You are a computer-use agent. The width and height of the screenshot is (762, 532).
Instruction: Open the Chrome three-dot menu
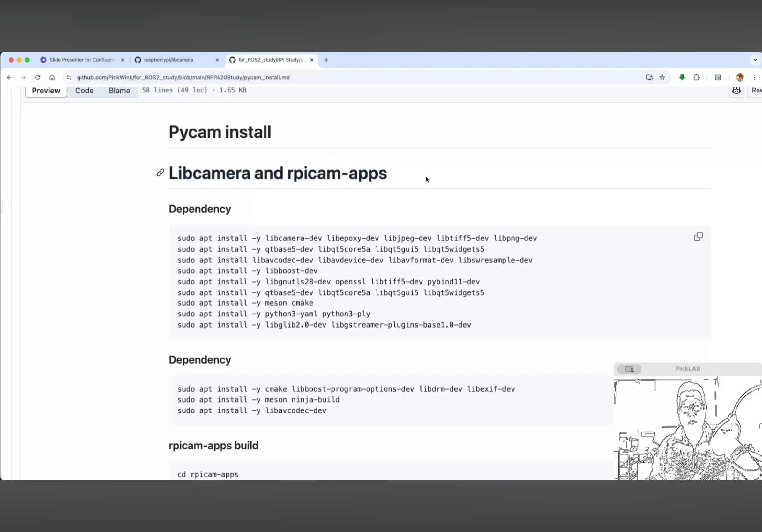click(x=754, y=78)
